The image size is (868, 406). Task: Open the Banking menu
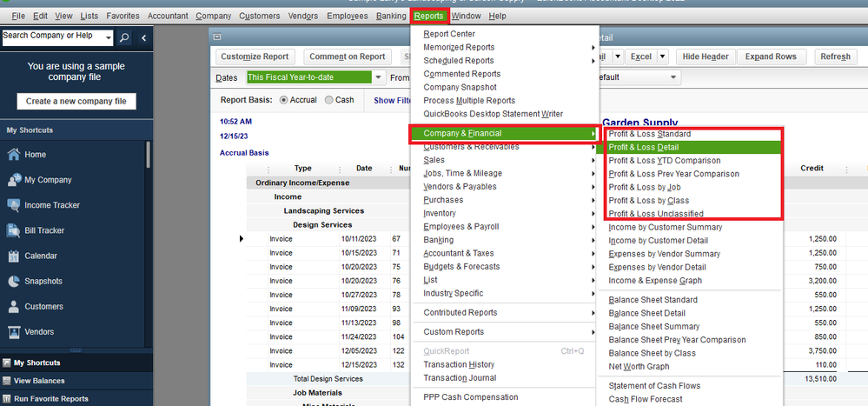point(391,16)
